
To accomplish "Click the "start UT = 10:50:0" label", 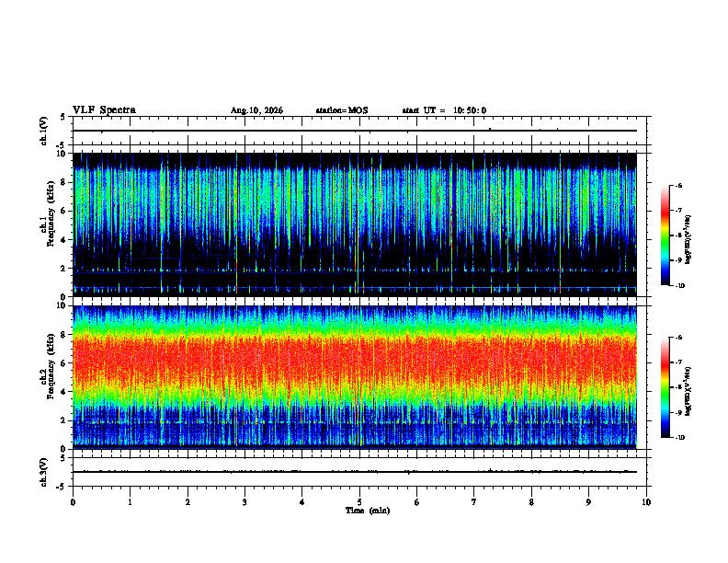I will click(x=444, y=110).
